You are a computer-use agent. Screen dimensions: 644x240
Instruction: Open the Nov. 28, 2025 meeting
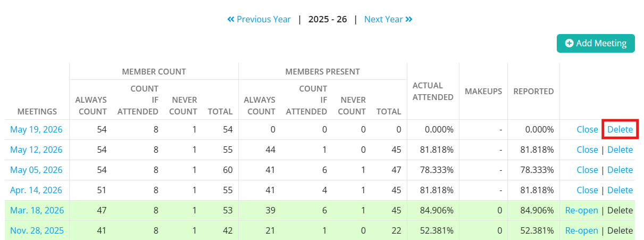tap(37, 230)
